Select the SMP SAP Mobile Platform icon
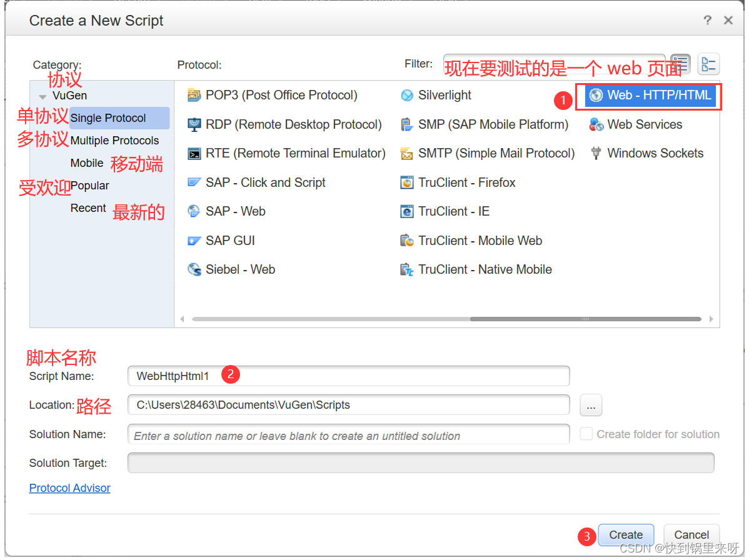Viewport: 749px width, 560px height. [407, 124]
